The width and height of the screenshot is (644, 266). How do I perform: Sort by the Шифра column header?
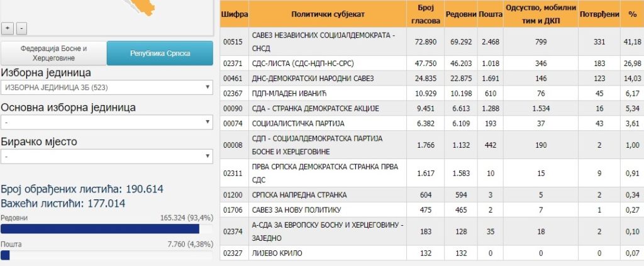point(234,14)
